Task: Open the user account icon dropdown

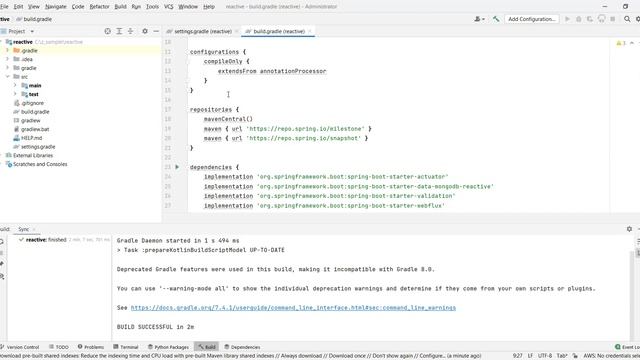Action: pyautogui.click(x=480, y=19)
